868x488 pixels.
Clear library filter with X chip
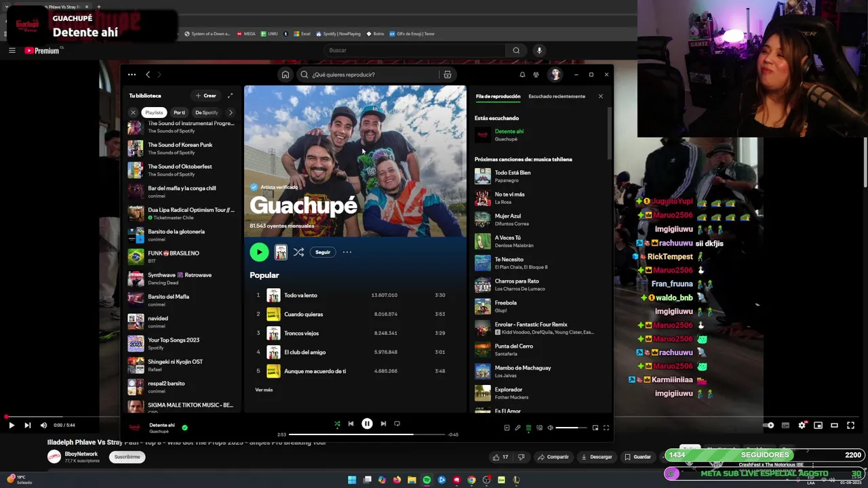[133, 113]
